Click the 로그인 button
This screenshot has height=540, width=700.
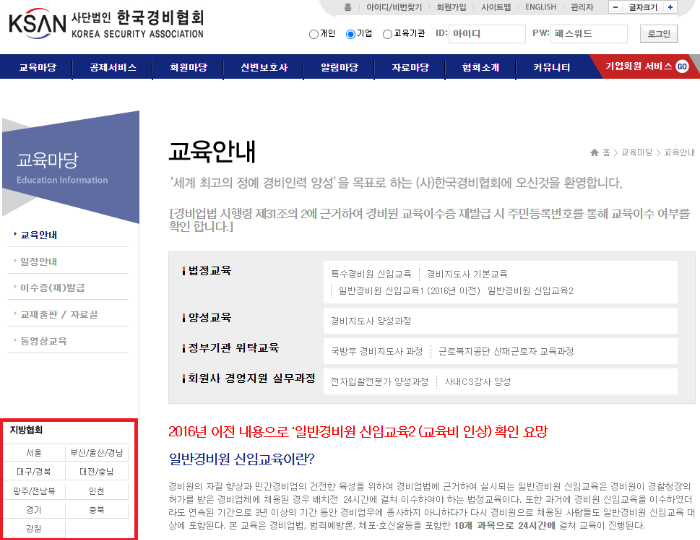[x=659, y=34]
